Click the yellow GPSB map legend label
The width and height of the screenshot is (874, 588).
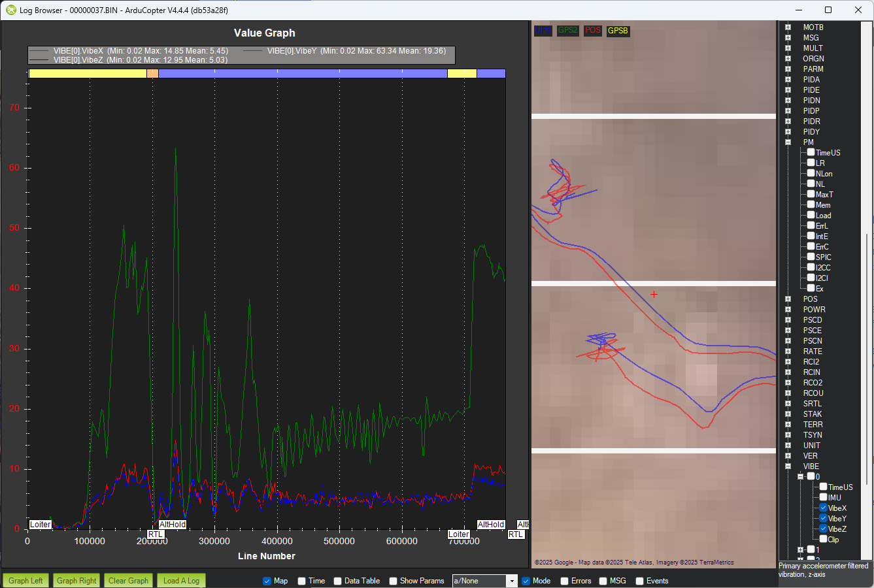(x=618, y=31)
